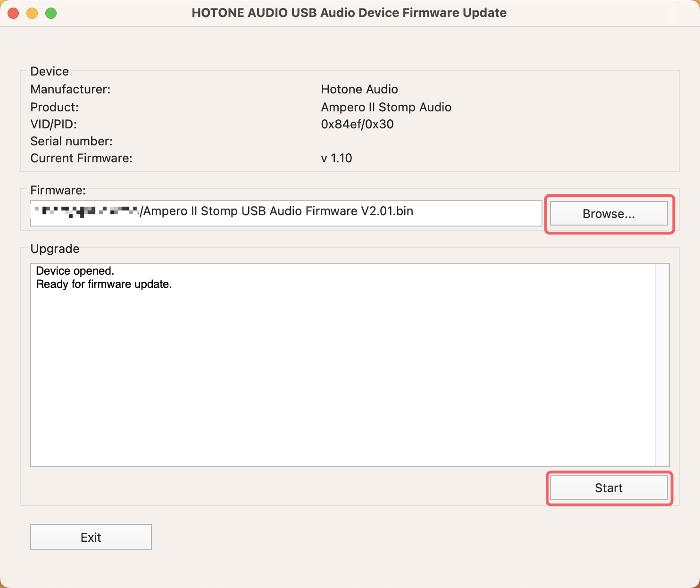
Task: Click the 'Upgrade' group heading
Action: click(x=55, y=249)
